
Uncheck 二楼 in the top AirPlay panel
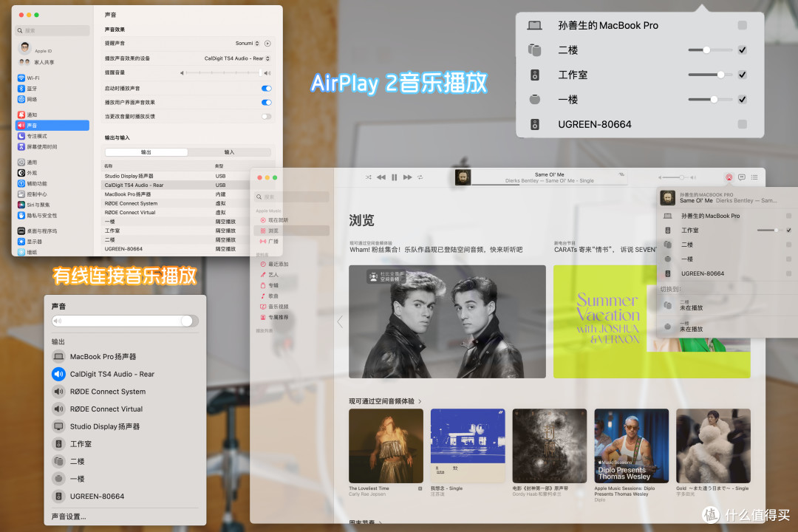point(742,50)
